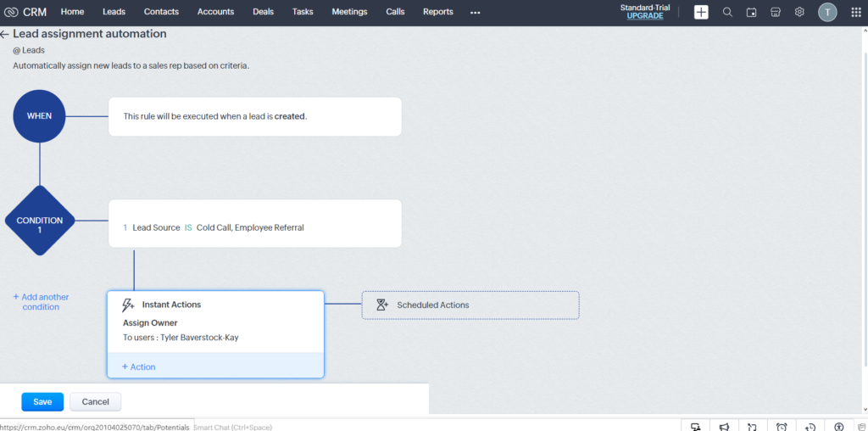
Task: Expand more modules with the ellipsis
Action: point(475,12)
